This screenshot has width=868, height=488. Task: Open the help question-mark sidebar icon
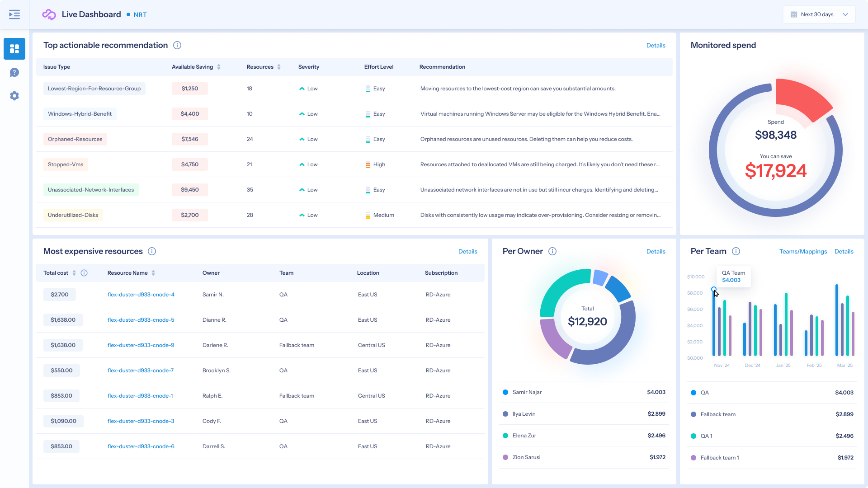(14, 72)
